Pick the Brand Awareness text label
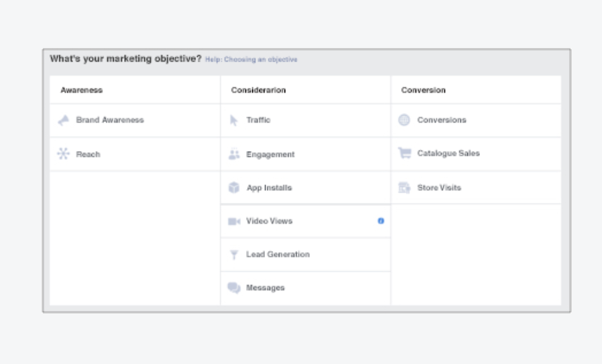The image size is (602, 364). point(110,120)
